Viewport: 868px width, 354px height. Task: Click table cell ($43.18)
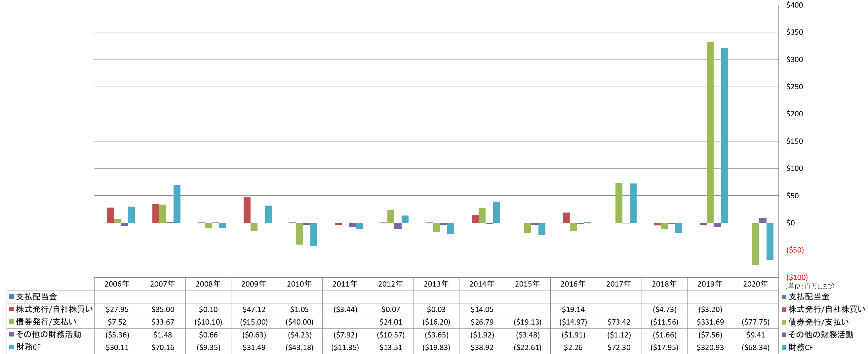coord(299,347)
